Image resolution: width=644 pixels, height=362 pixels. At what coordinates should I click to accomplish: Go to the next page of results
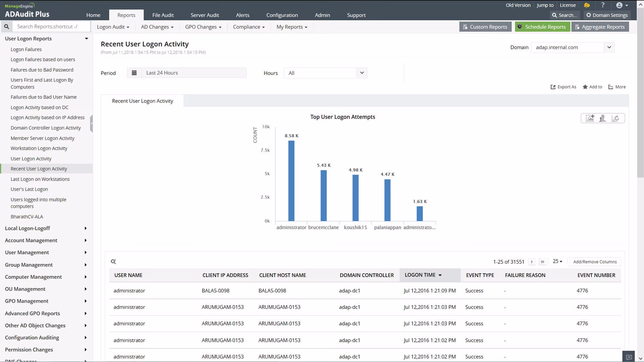pos(532,262)
